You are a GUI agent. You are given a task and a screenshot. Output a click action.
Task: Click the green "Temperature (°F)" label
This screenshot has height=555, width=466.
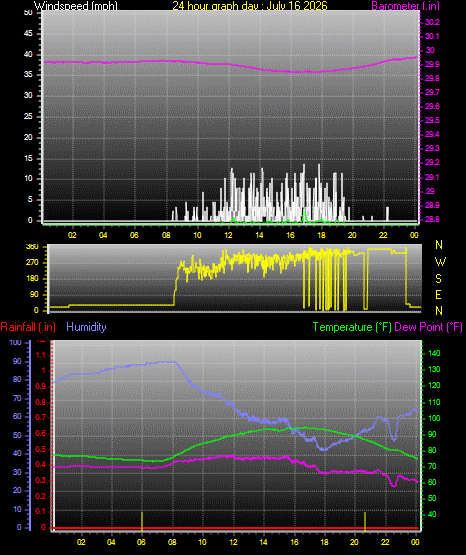coord(352,327)
